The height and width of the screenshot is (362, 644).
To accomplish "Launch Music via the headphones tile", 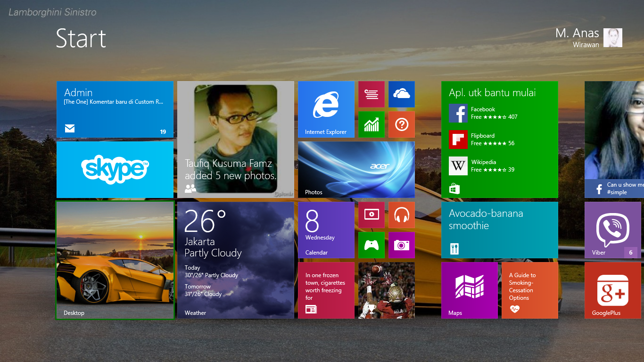I will click(x=401, y=214).
